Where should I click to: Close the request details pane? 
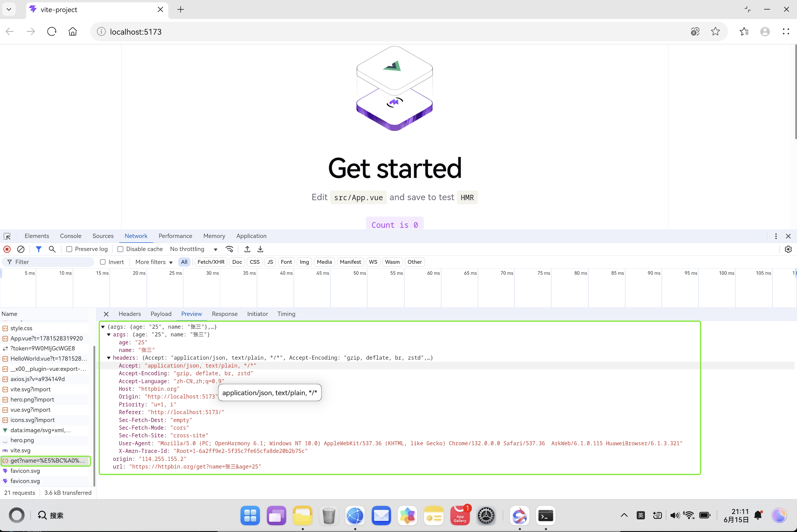pyautogui.click(x=106, y=314)
